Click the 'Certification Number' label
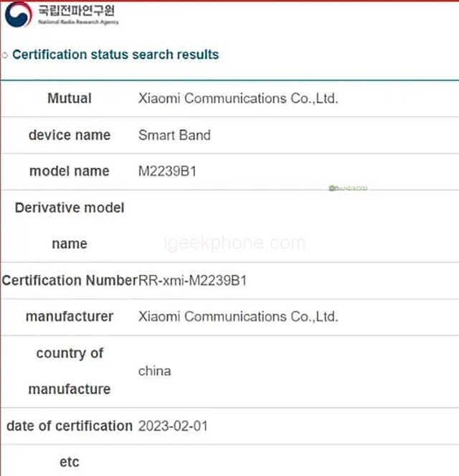This screenshot has width=459, height=476. tap(69, 281)
